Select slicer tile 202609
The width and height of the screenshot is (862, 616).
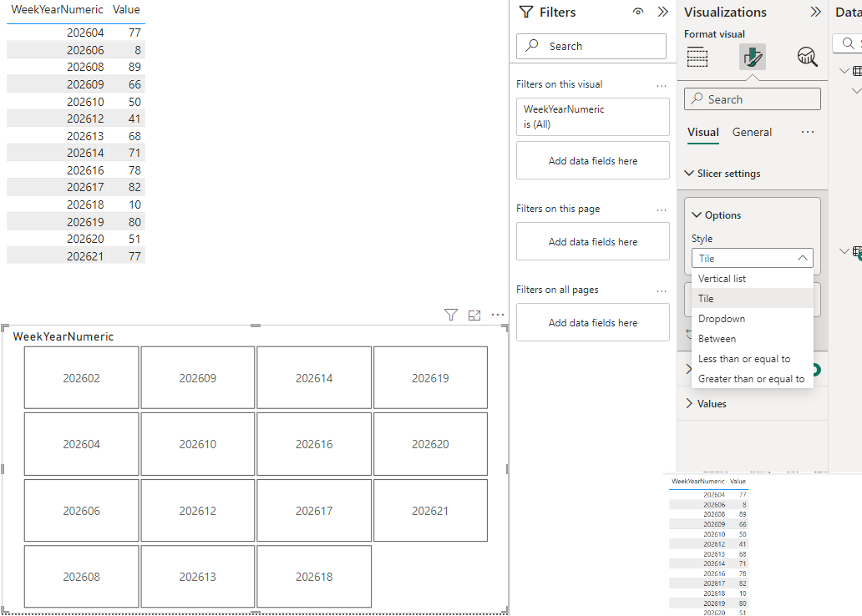point(198,377)
